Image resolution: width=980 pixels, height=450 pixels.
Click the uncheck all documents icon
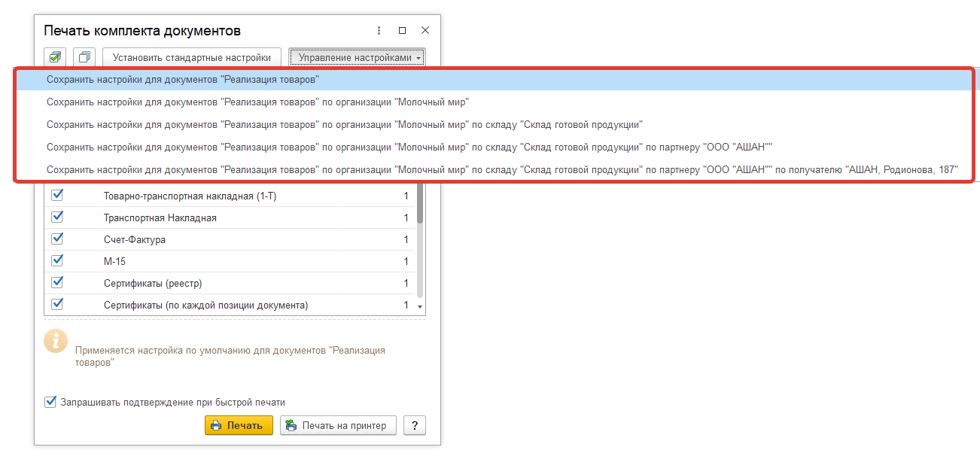(84, 57)
